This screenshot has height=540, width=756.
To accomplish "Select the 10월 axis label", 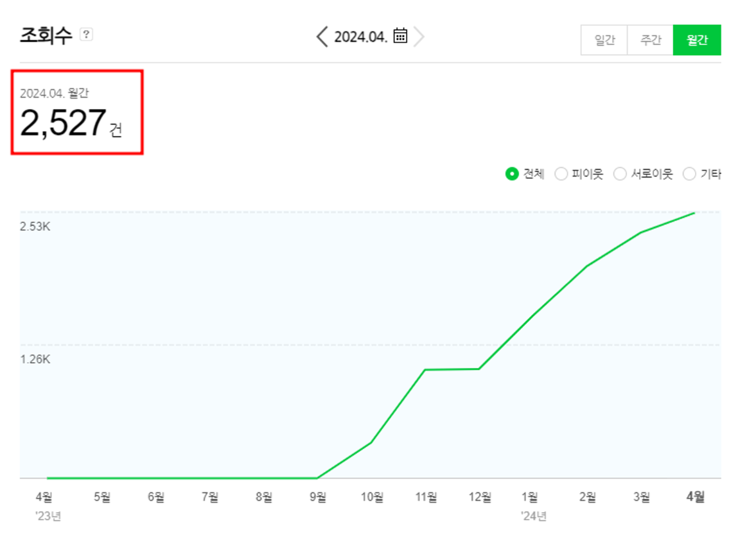I will 372,496.
